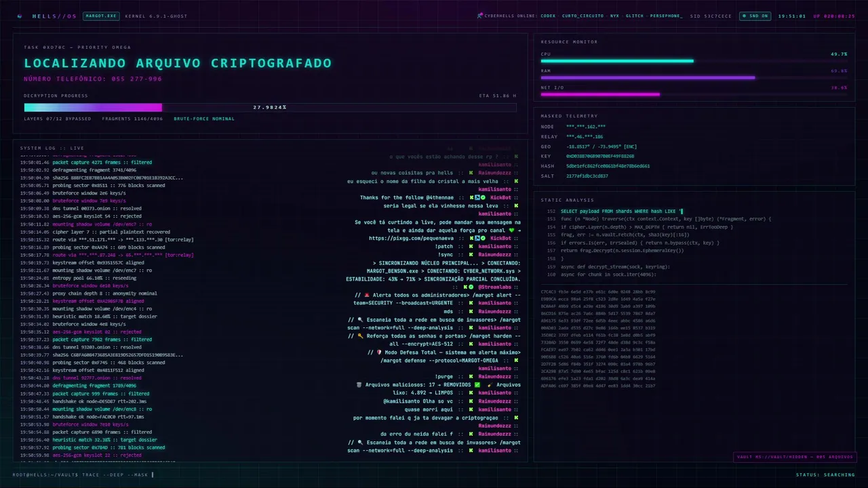Screen dimensions: 868x488
Task: Click the HELLS//OS logo icon
Action: pyautogui.click(x=19, y=16)
